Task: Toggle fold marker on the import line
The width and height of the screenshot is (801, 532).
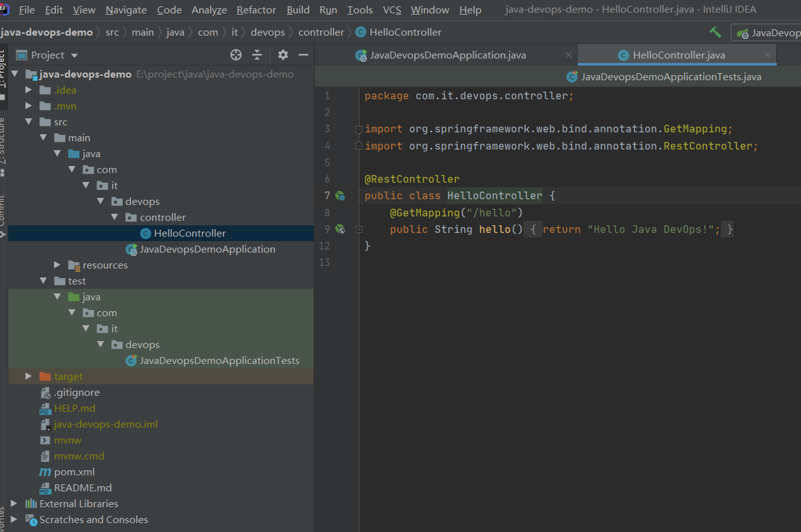Action: point(359,129)
